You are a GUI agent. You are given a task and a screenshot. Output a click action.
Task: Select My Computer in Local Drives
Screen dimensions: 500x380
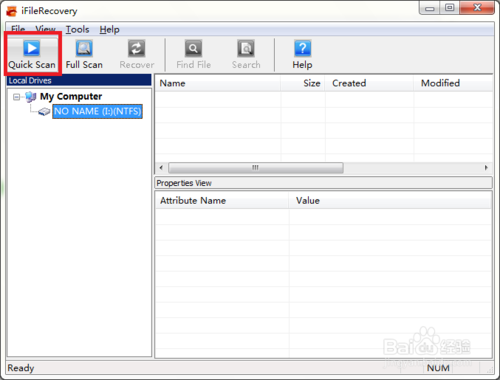pyautogui.click(x=71, y=97)
